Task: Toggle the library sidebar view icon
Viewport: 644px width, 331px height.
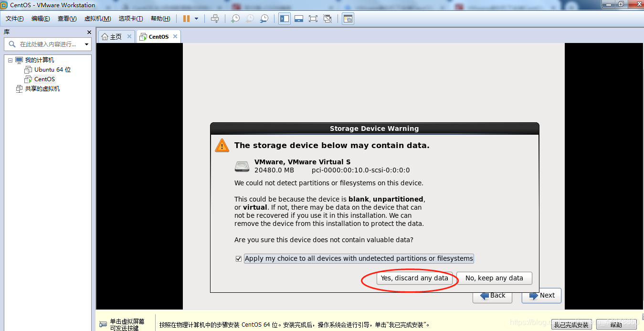Action: [x=285, y=19]
